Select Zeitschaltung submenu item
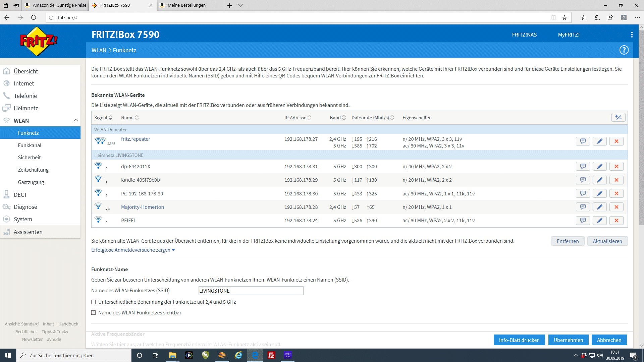Image resolution: width=644 pixels, height=362 pixels. (40, 170)
